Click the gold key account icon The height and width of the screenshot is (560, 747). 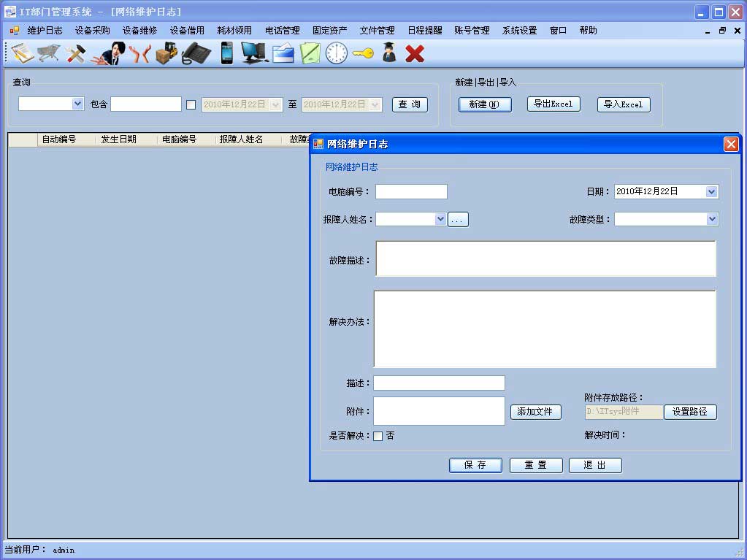363,53
